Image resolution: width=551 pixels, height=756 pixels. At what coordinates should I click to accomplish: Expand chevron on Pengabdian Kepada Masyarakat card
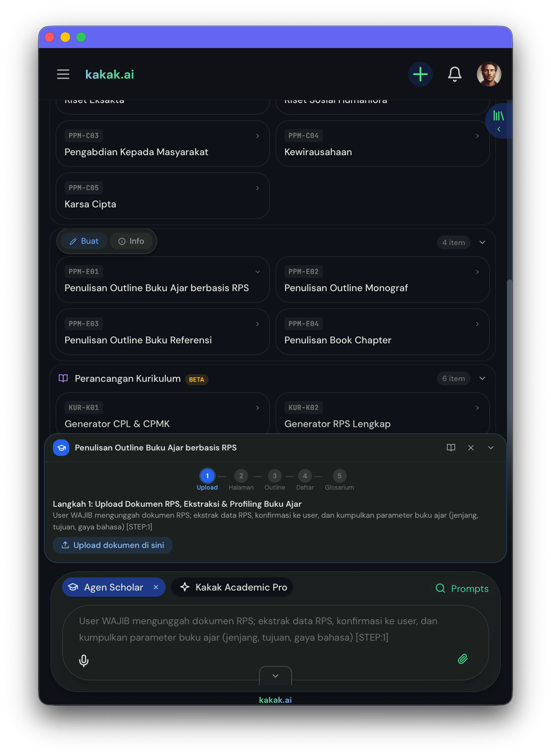[x=258, y=136]
